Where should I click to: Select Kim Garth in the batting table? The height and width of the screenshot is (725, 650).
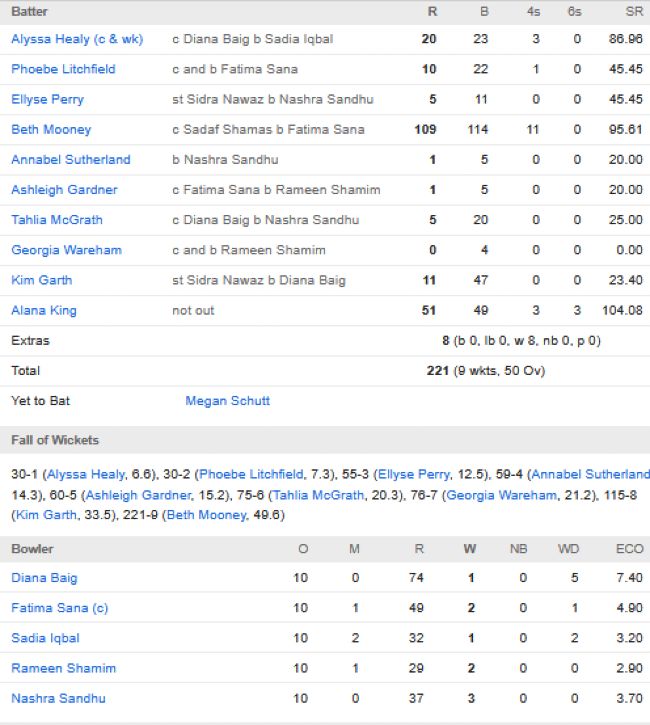pyautogui.click(x=41, y=280)
